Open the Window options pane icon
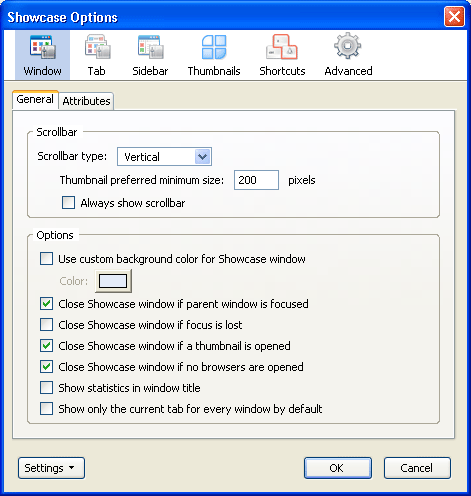 (x=42, y=55)
